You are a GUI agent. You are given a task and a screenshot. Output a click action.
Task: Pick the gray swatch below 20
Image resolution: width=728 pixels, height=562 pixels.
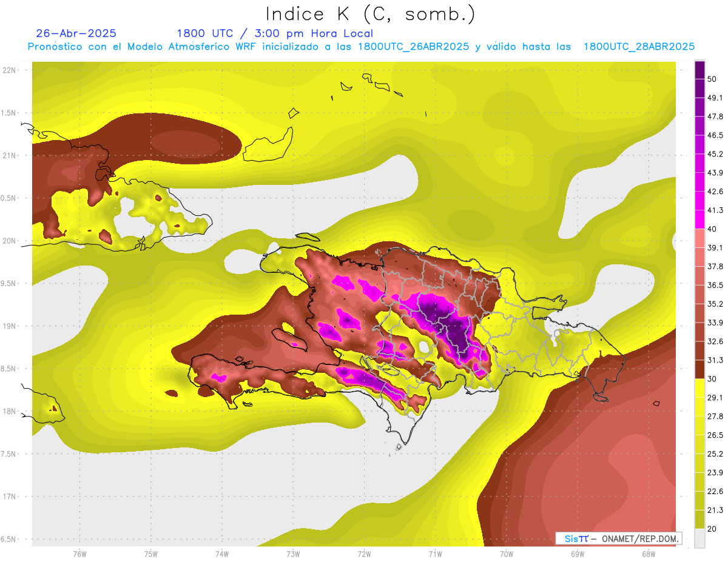click(x=699, y=538)
